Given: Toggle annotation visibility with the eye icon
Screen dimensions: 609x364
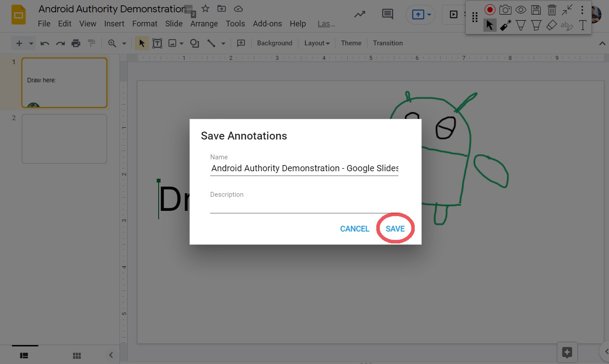Looking at the screenshot, I should [x=521, y=10].
